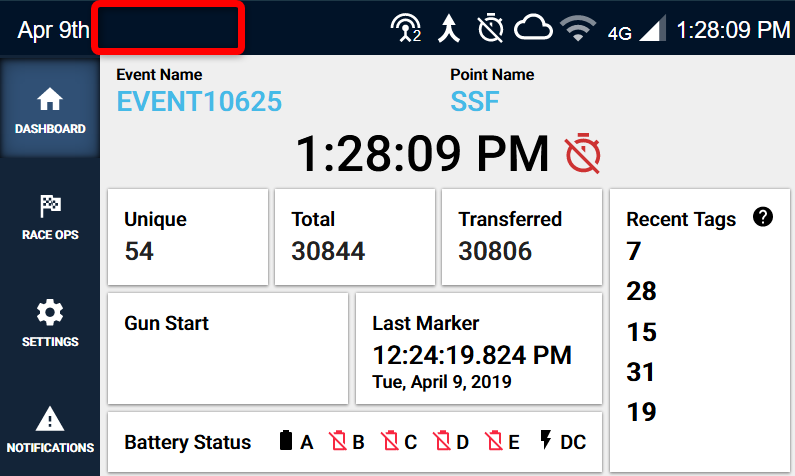Click recent tag 28
Viewport: 795px width, 476px height.
641,291
